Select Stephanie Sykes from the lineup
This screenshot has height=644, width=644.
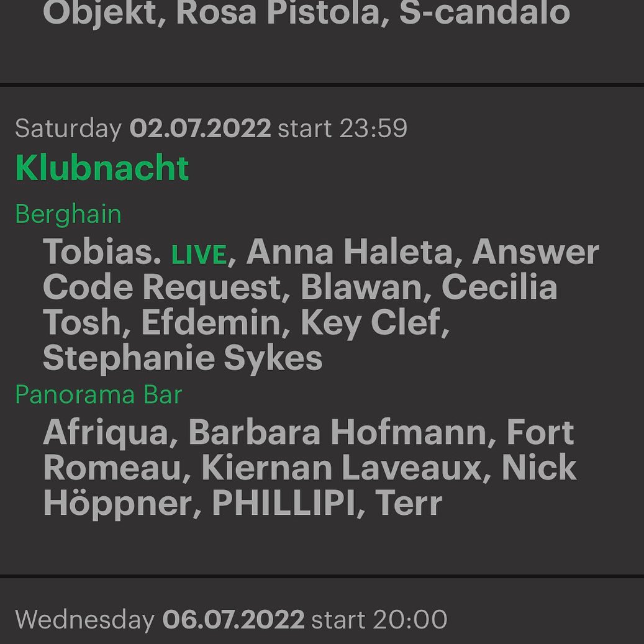[183, 358]
